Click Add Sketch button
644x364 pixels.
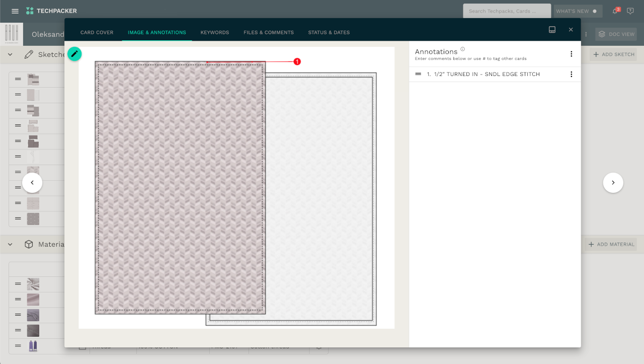coord(613,54)
